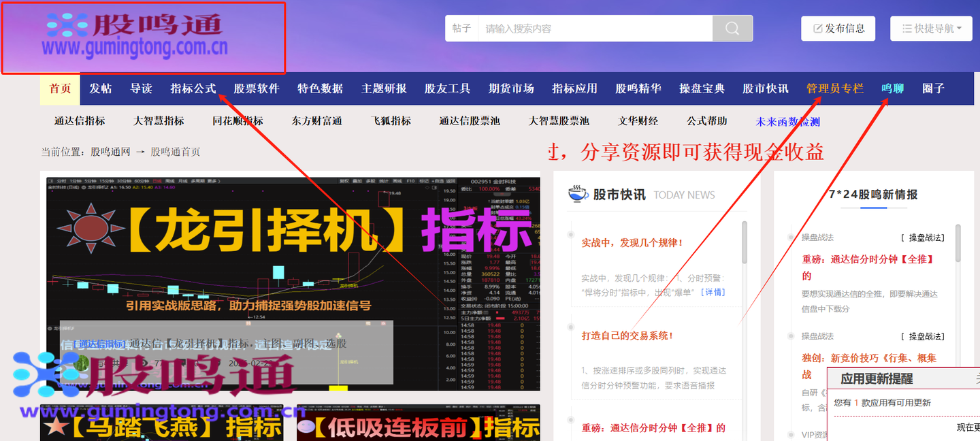980x441 pixels.
Task: Open 股市快讯 nav item
Action: pyautogui.click(x=766, y=88)
